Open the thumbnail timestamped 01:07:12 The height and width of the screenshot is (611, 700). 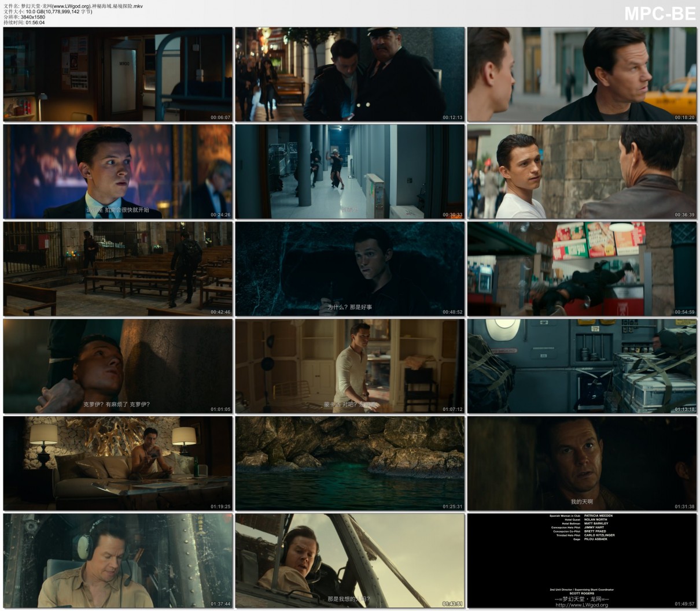(349, 366)
